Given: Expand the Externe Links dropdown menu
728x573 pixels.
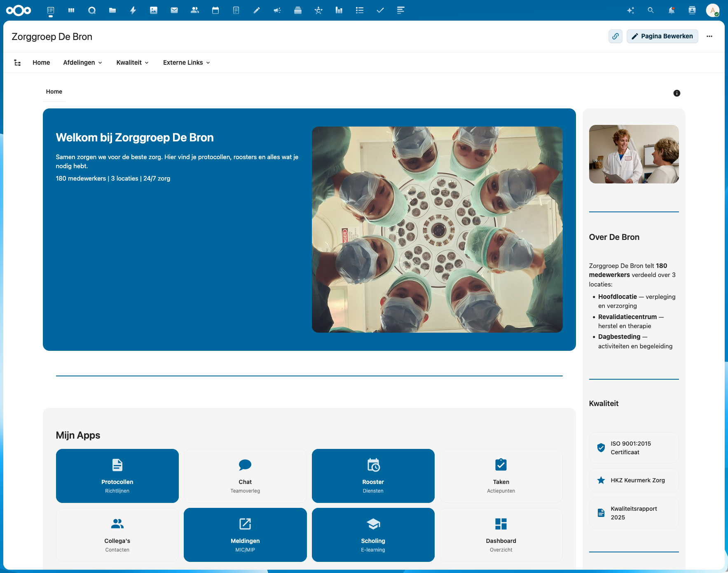Looking at the screenshot, I should [187, 63].
